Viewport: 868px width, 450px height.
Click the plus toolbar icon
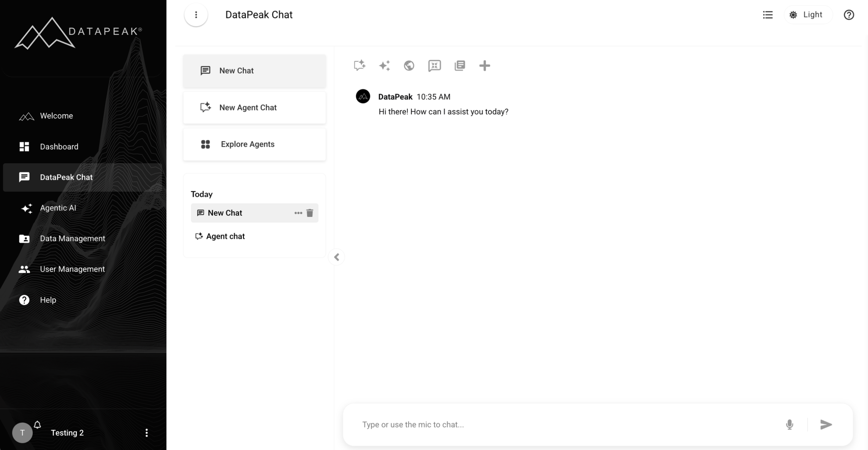[x=485, y=65]
